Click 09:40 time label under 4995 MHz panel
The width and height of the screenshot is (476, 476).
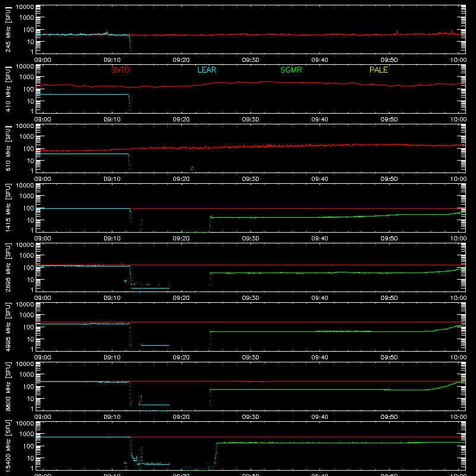[x=320, y=358]
